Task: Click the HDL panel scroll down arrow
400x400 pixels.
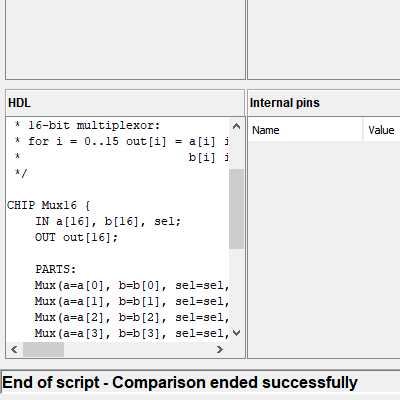Action: [236, 333]
